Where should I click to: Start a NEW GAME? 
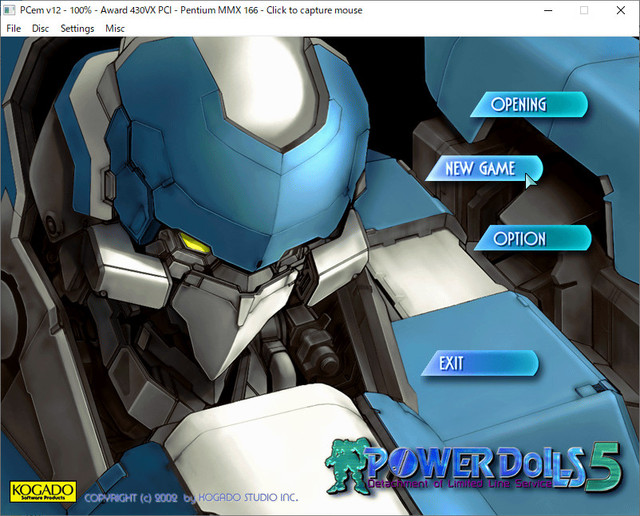coord(484,168)
